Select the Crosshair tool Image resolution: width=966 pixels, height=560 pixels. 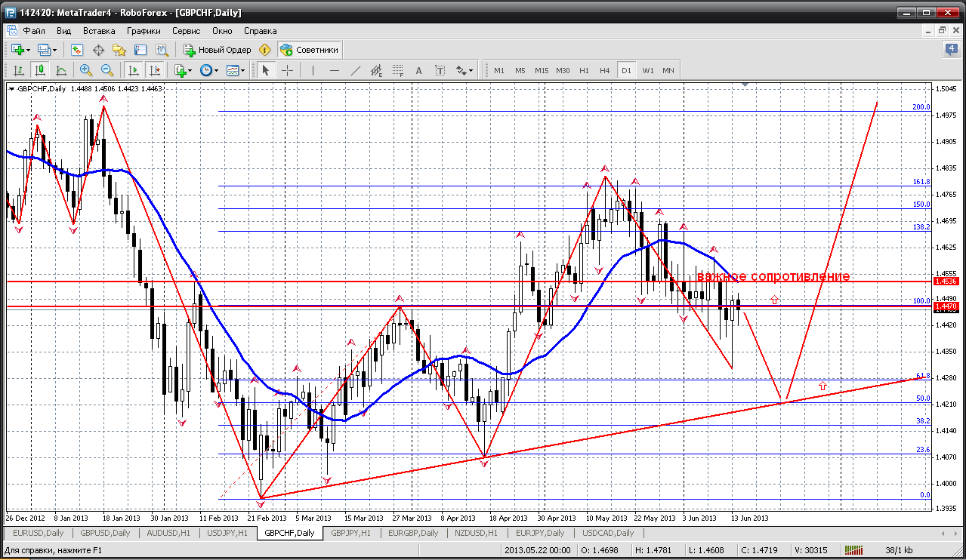point(288,70)
